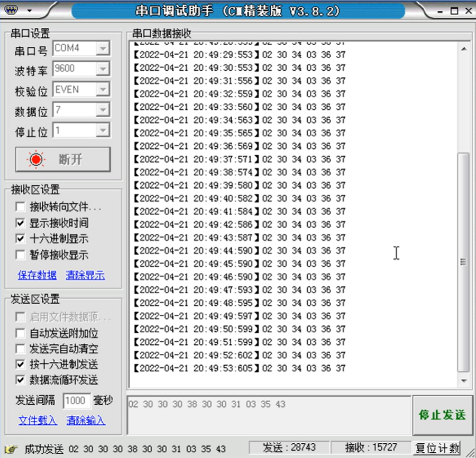Toggle 十六进制显示 checkbox
The image size is (476, 458).
click(20, 239)
